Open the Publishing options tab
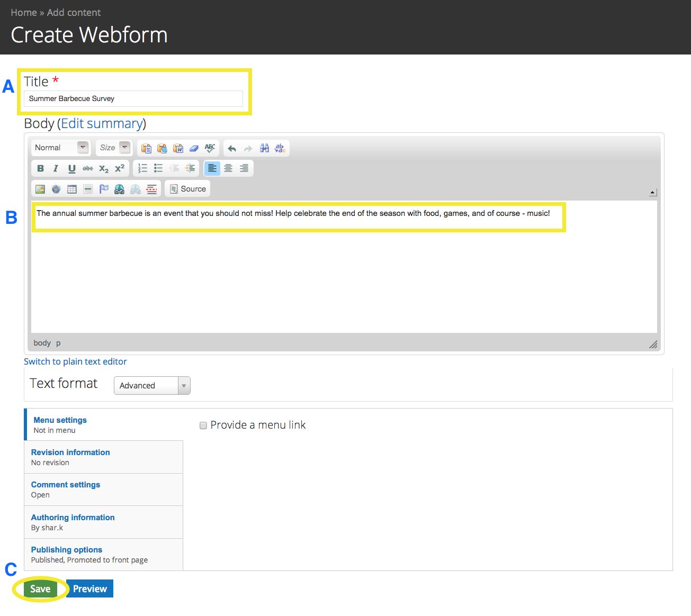Image resolution: width=691 pixels, height=616 pixels. click(x=67, y=550)
